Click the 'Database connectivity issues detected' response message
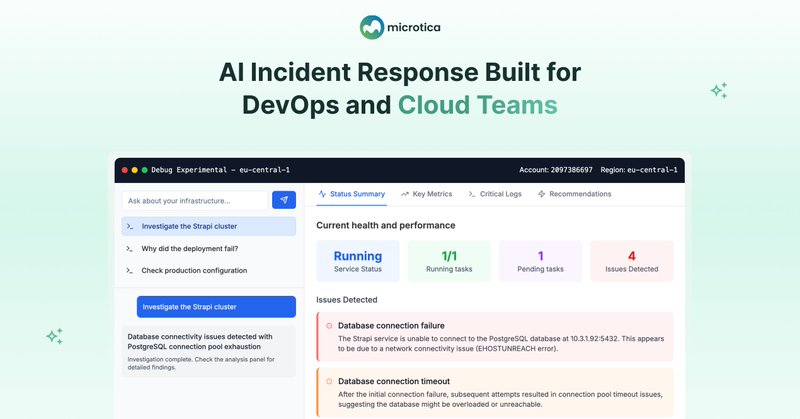This screenshot has width=800, height=419. tap(209, 352)
